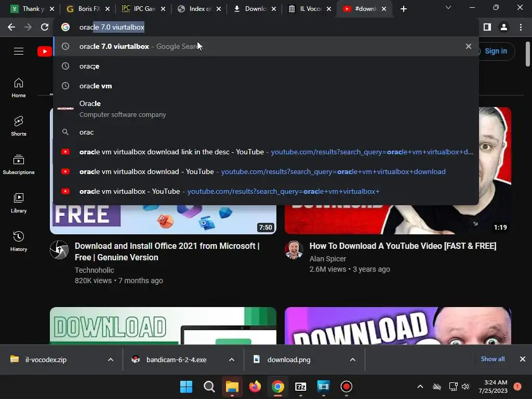This screenshot has height=399, width=532.
Task: Open Subscriptions in the YouTube sidebar
Action: 19,165
